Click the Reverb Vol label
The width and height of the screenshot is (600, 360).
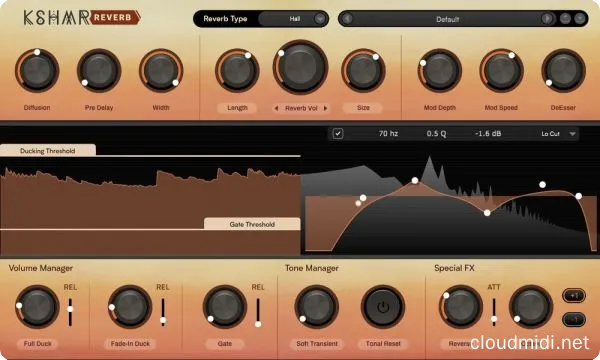click(301, 108)
